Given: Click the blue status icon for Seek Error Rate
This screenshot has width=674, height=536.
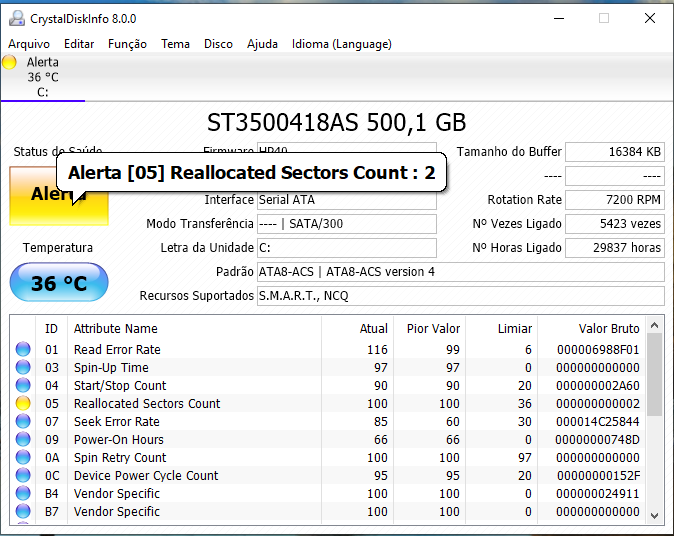Looking at the screenshot, I should pyautogui.click(x=23, y=421).
